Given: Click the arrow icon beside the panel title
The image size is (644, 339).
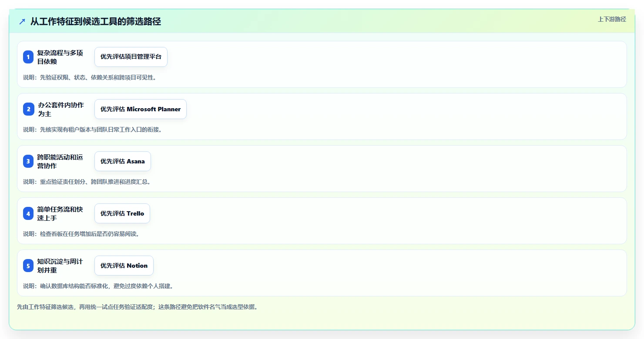Looking at the screenshot, I should click(22, 21).
